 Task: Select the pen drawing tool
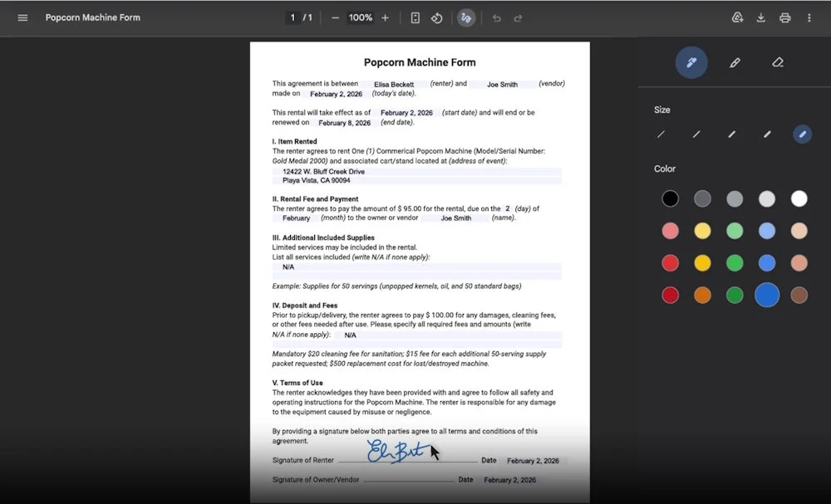[691, 62]
